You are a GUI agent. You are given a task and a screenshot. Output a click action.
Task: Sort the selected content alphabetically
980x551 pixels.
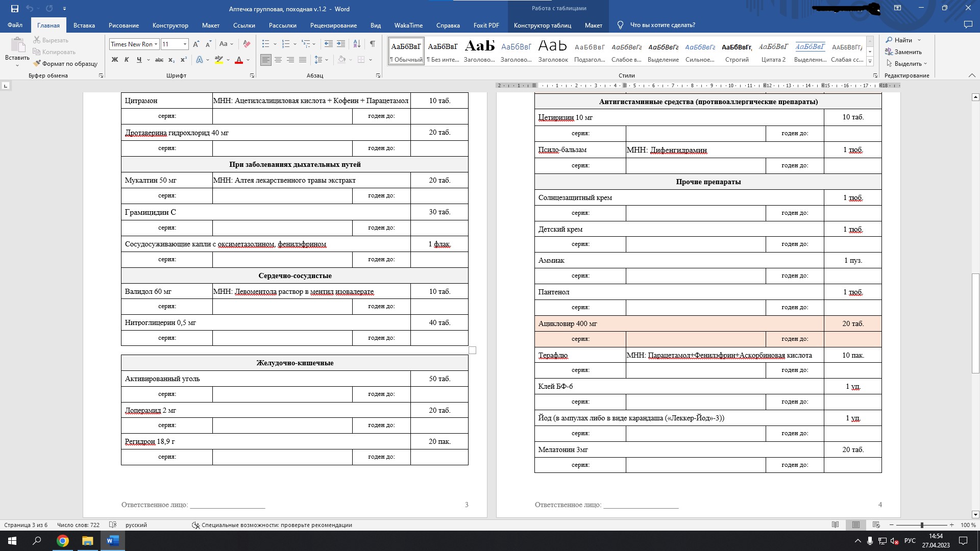pyautogui.click(x=357, y=44)
